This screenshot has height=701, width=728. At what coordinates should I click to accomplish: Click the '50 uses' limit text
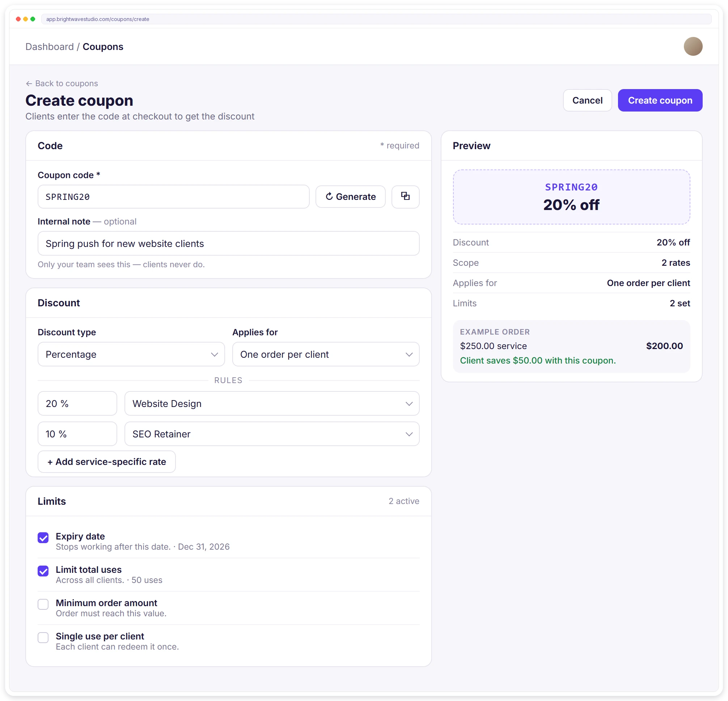coord(147,580)
